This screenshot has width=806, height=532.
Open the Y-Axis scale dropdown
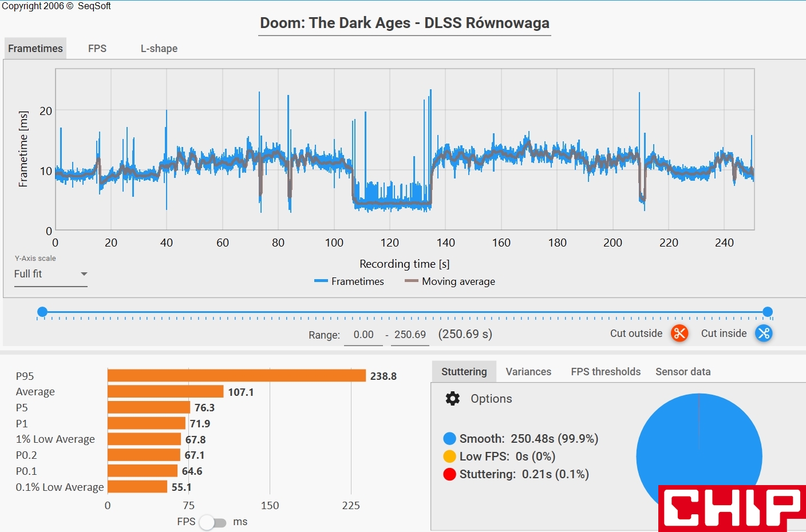[50, 274]
